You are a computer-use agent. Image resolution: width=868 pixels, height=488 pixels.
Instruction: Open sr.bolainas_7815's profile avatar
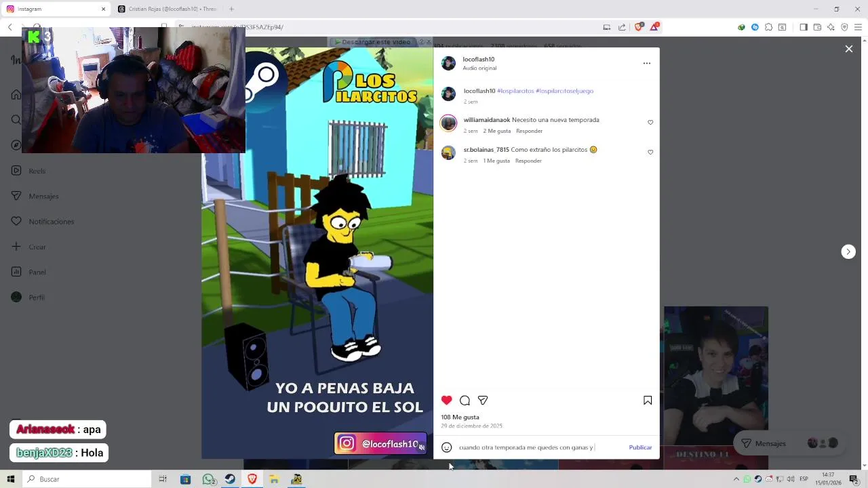point(448,152)
